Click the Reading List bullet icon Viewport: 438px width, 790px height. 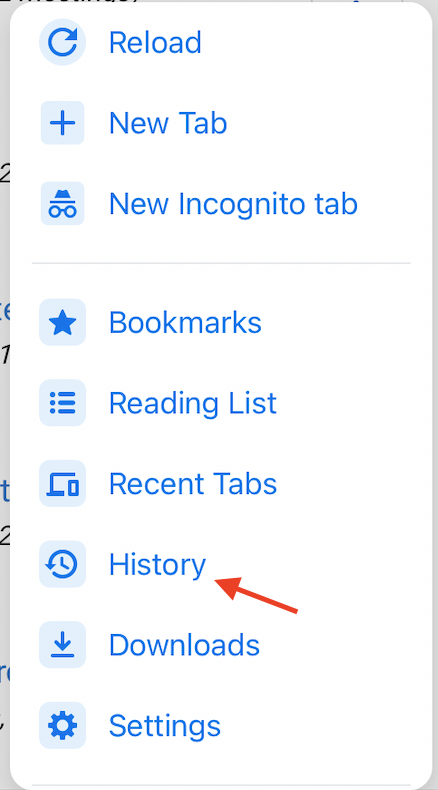pyautogui.click(x=62, y=403)
